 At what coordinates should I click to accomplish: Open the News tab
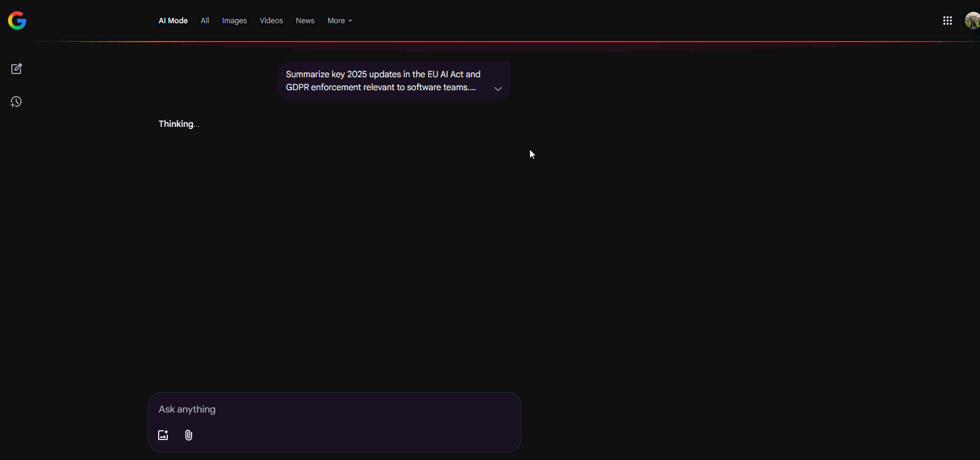pyautogui.click(x=305, y=21)
